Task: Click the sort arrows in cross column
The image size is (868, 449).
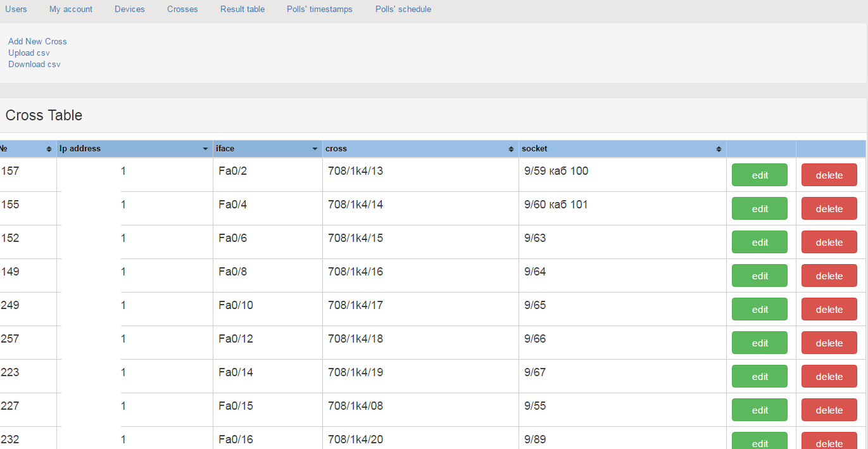Action: click(x=511, y=149)
